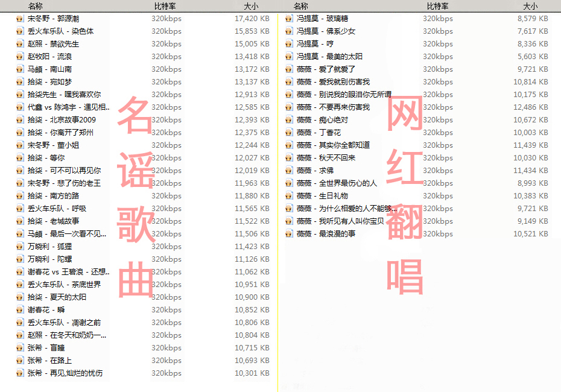The height and width of the screenshot is (392, 561).
Task: Select the icon beside 薇薇 - 秋天不回来
Action: point(289,158)
